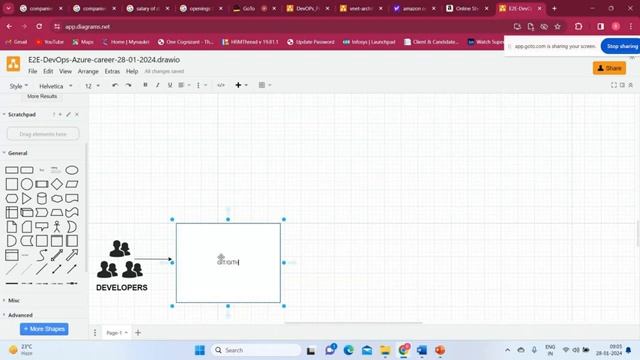
Task: Click the DEVELOPERS label on canvas
Action: tap(122, 288)
